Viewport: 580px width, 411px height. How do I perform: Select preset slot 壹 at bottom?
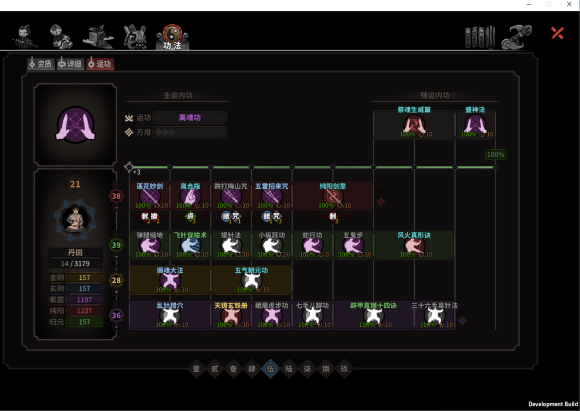196,368
